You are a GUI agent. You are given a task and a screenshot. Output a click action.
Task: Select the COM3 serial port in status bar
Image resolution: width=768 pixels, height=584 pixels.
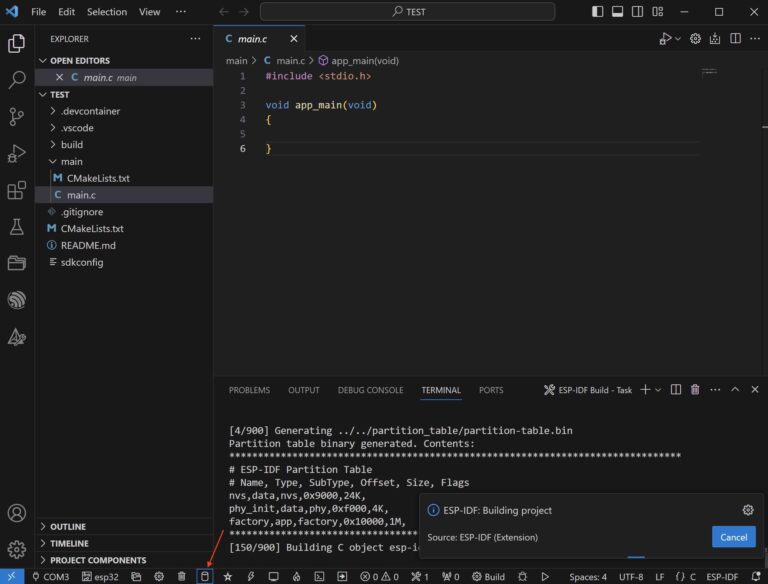(50, 576)
